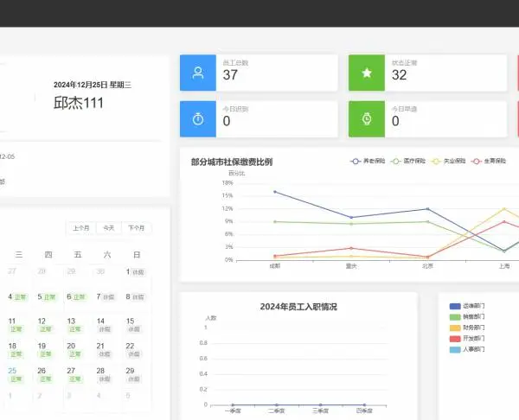
Task: Toggle the red 开发部门 legend item
Action: click(x=467, y=339)
